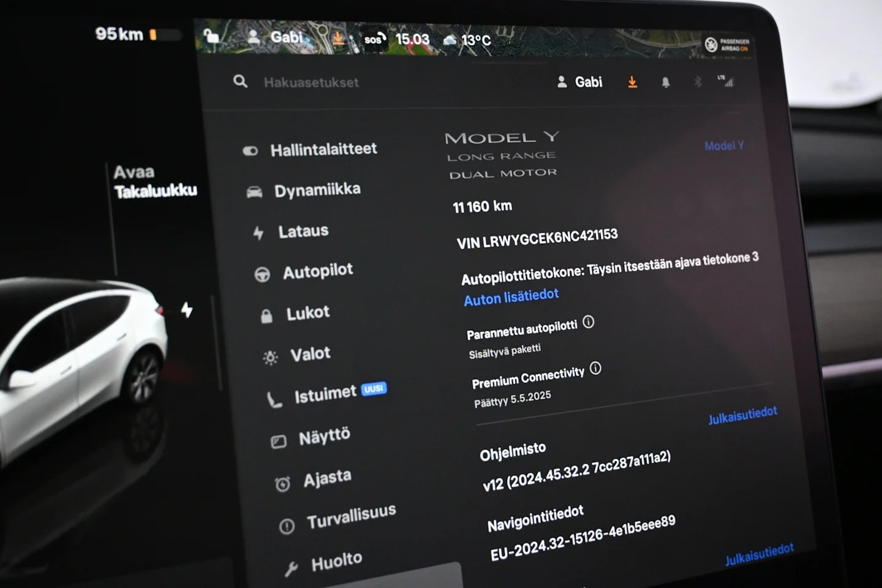Click the orange download icon in settings header
The height and width of the screenshot is (588, 882).
(633, 82)
